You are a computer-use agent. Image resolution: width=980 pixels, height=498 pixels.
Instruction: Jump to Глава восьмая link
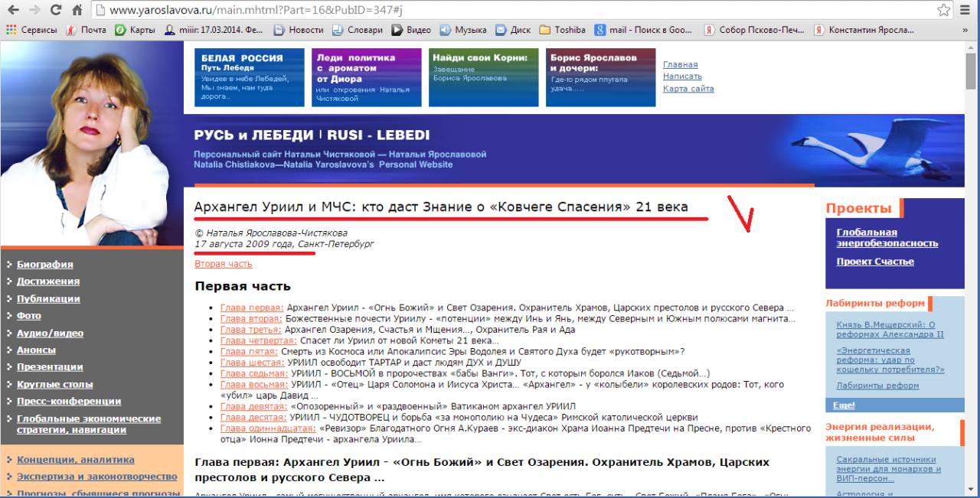(x=254, y=385)
